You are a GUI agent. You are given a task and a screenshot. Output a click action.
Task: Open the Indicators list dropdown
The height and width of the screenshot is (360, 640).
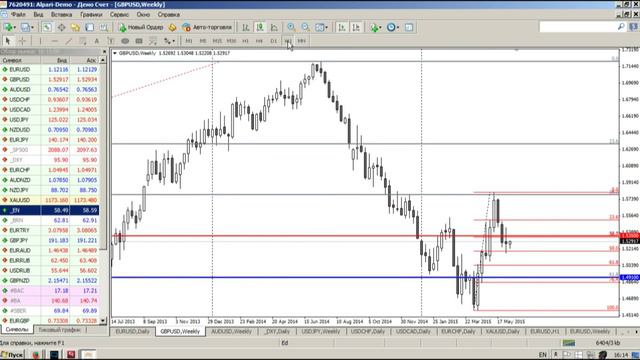tap(376, 27)
